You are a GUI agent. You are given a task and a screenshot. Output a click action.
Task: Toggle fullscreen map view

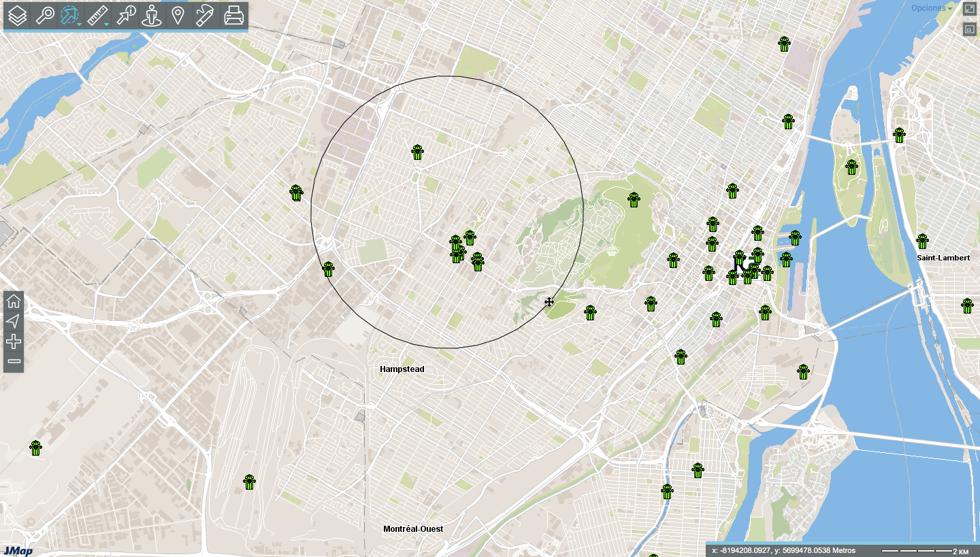(x=970, y=9)
